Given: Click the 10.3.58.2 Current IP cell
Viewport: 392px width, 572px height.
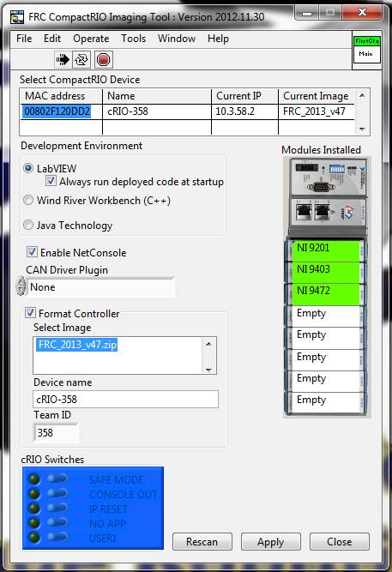Looking at the screenshot, I should (x=244, y=111).
